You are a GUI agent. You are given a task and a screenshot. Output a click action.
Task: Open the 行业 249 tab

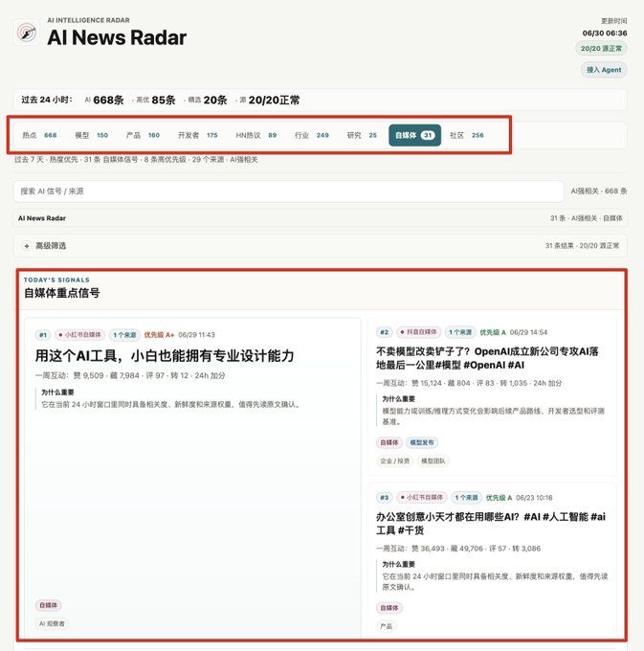point(312,135)
